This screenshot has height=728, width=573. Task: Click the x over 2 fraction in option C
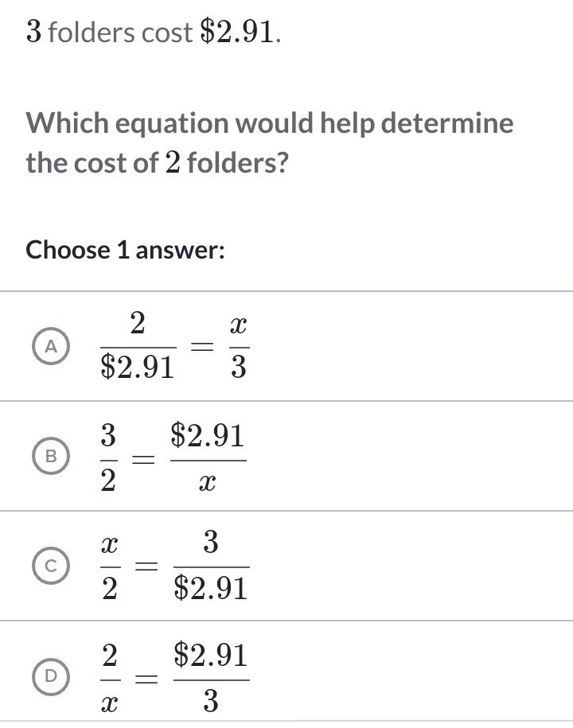click(111, 566)
